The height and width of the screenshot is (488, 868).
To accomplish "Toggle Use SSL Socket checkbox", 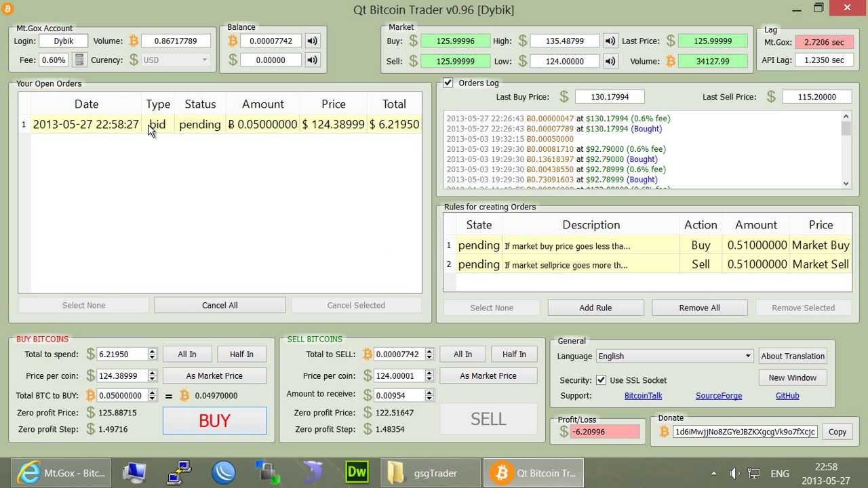I will click(601, 380).
